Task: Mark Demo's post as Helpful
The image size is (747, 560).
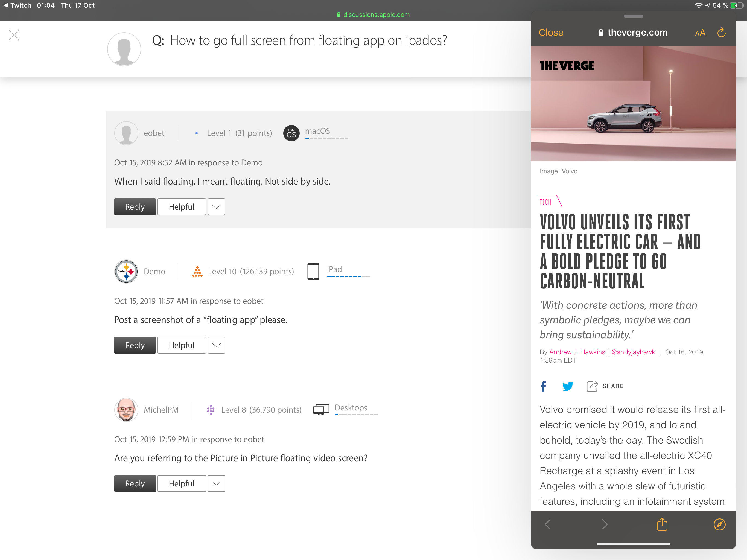Action: coord(181,345)
